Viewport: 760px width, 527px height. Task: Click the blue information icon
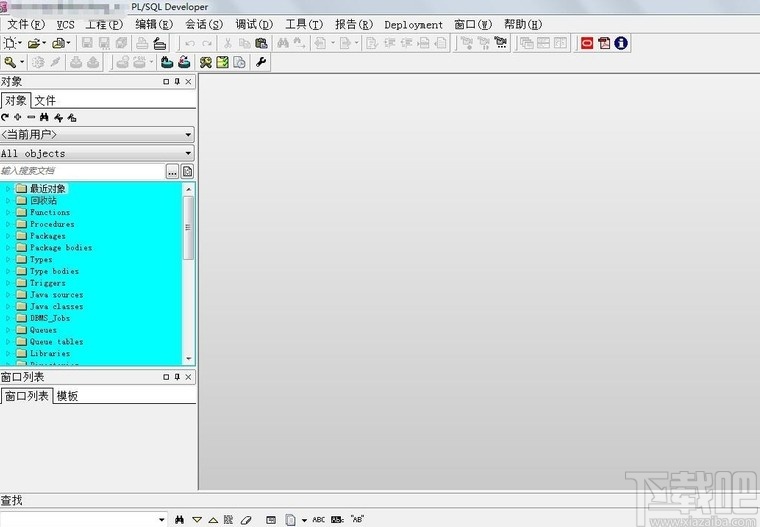tap(621, 43)
